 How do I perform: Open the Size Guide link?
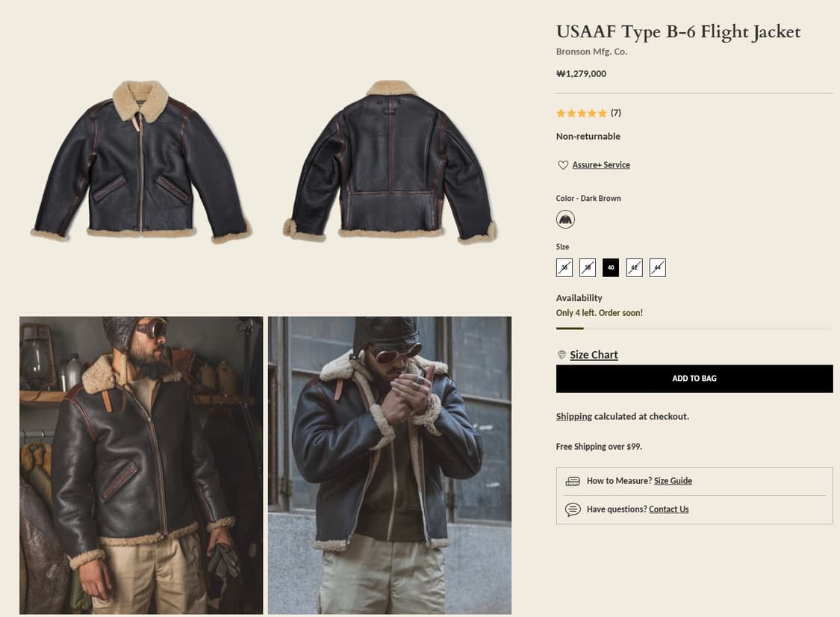(673, 480)
